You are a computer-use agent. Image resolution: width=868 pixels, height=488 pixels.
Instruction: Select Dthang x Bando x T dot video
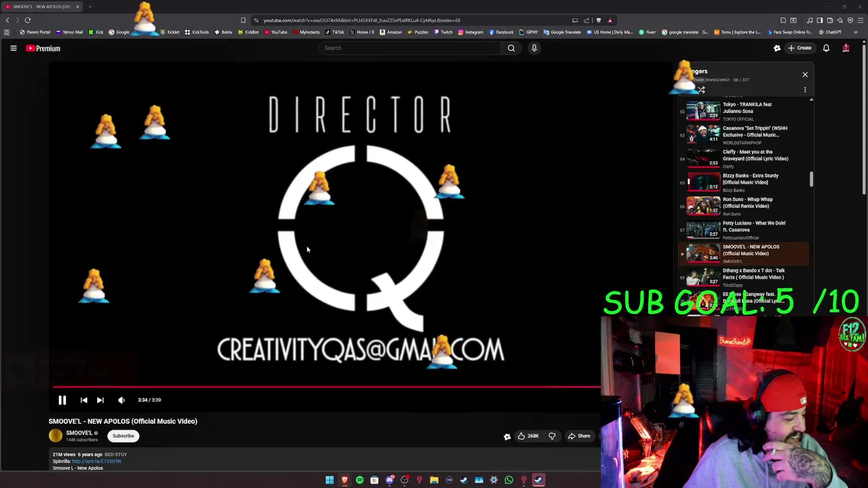point(745,277)
